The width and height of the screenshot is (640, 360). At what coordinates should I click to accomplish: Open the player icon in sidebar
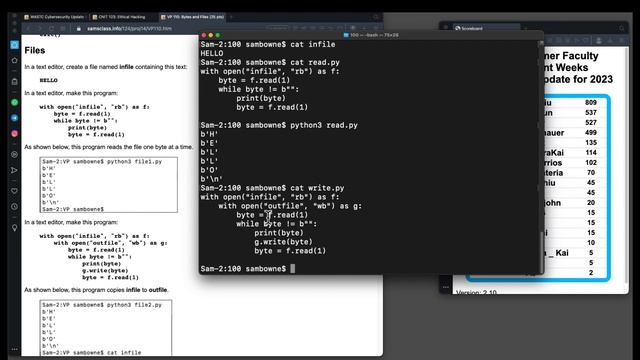pos(14,155)
